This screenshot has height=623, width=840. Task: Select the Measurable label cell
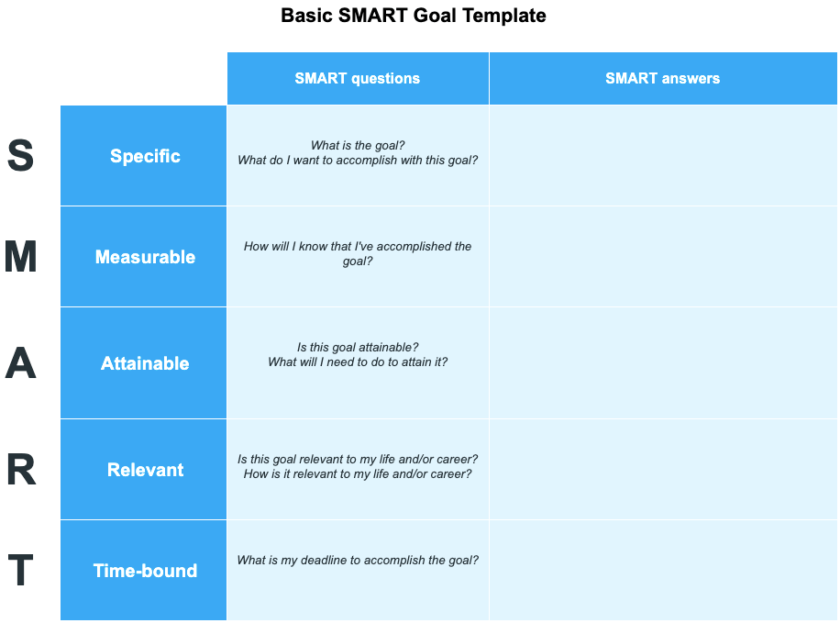click(144, 256)
